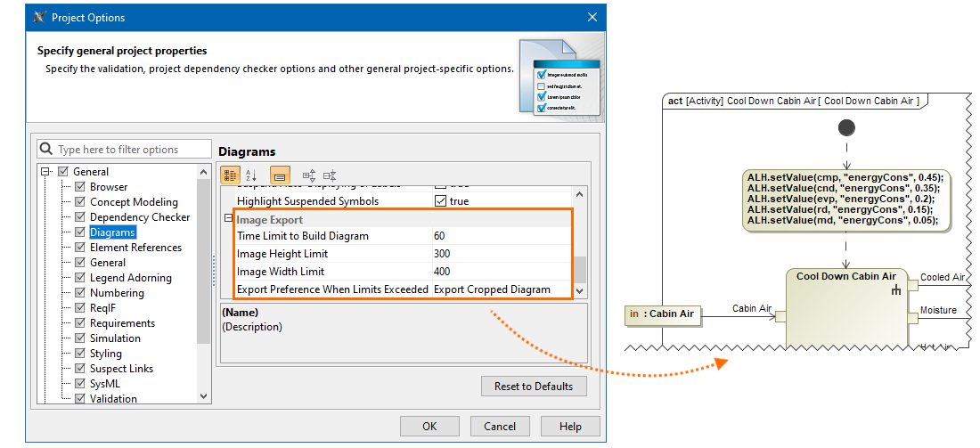
Task: Toggle the Legend Adorning checkbox
Action: tap(80, 277)
